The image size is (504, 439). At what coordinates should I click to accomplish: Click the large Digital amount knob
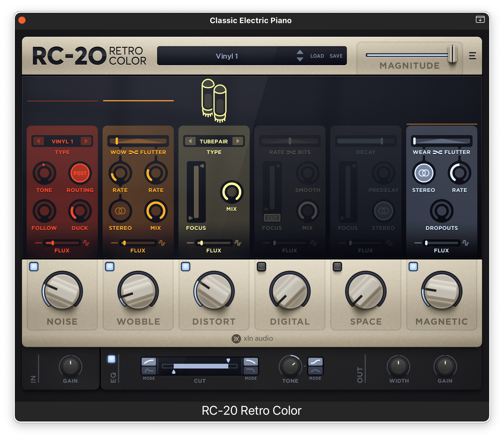290,291
